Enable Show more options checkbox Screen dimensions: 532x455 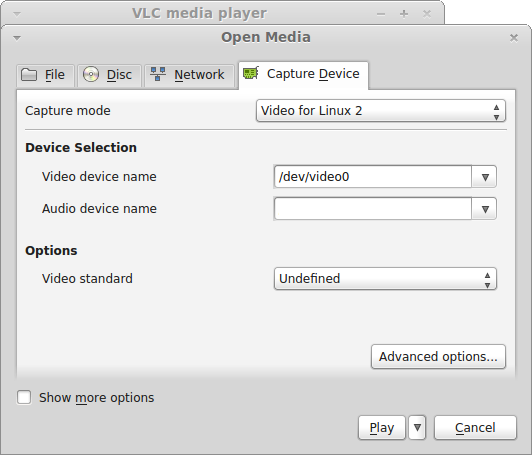[x=24, y=397]
